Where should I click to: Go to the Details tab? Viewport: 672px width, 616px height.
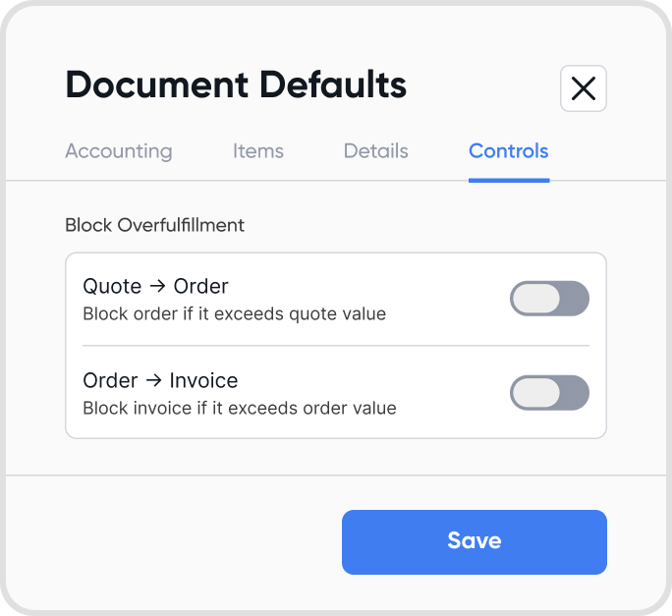(376, 151)
